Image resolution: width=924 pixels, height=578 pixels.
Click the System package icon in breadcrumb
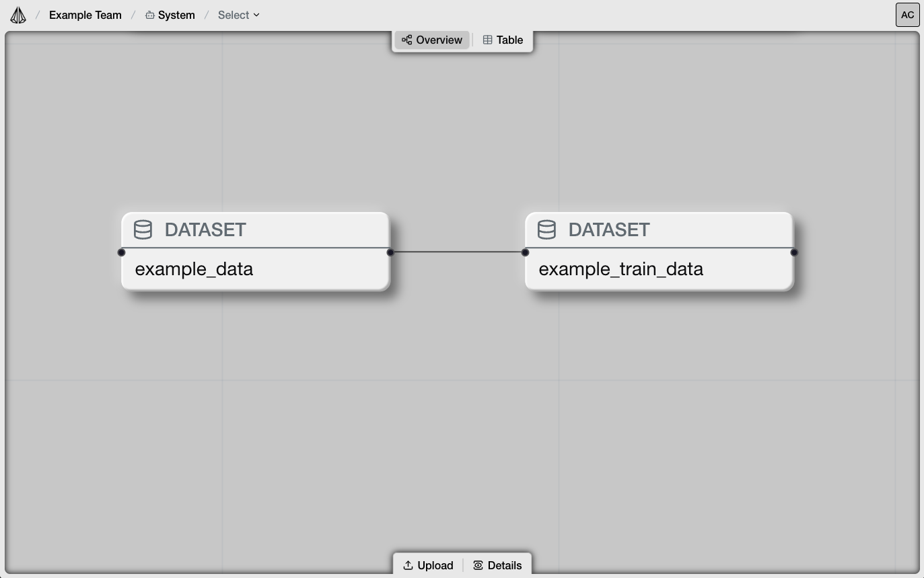tap(149, 14)
